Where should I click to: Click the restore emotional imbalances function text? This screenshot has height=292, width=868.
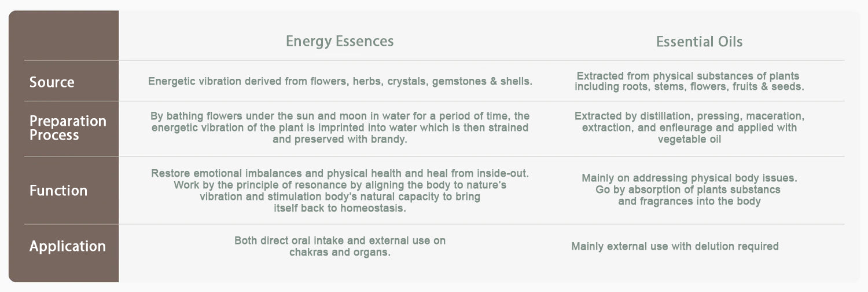(340, 173)
